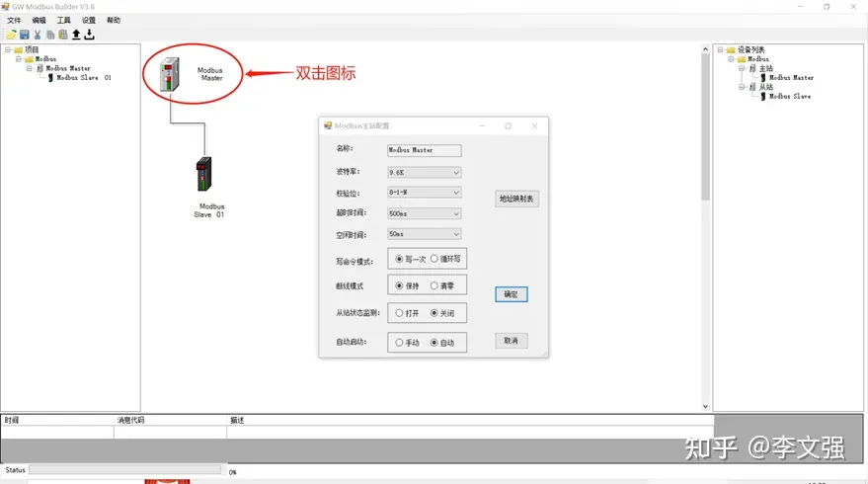Collapse the Modbus Master node in project tree
Viewport: 868px width, 484px height.
coord(29,69)
